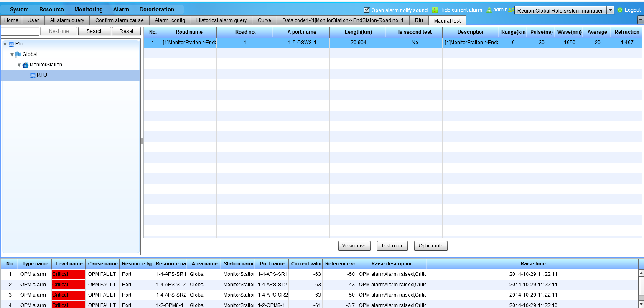Click the View curve button
Viewport: 644px width, 308px height.
coord(354,246)
